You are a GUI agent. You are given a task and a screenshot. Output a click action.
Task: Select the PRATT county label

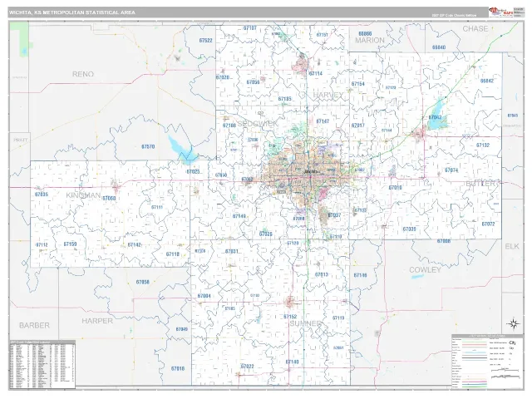[x=20, y=140]
